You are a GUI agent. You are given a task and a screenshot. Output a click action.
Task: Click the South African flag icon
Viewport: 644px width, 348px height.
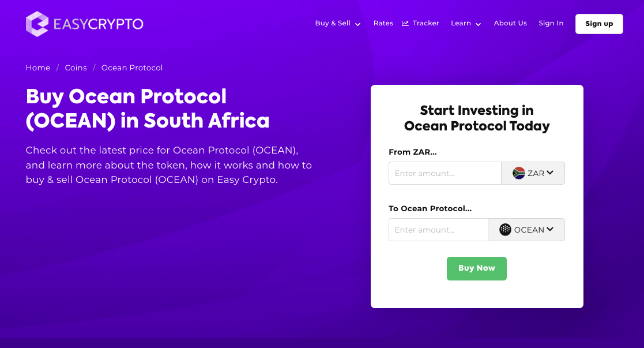point(518,173)
